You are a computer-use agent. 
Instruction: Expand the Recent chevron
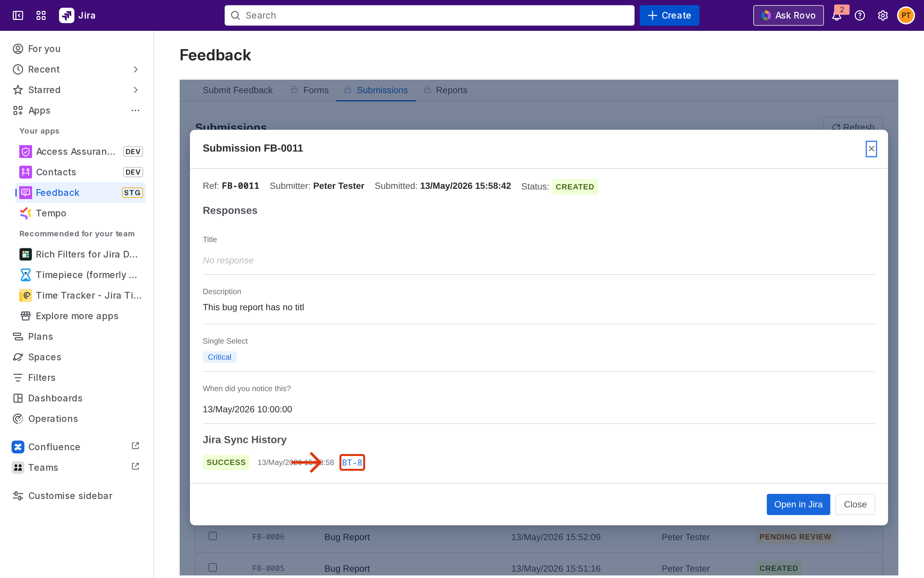tap(135, 69)
